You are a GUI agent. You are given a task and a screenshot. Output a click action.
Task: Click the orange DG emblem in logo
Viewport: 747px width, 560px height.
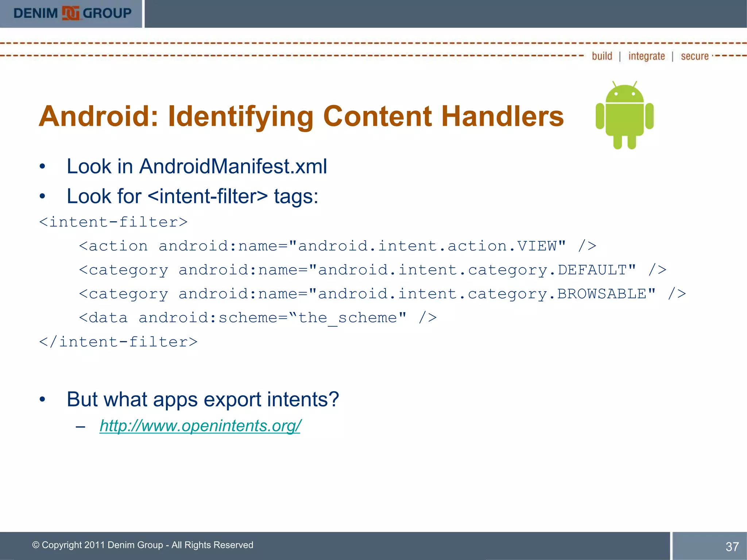click(70, 13)
